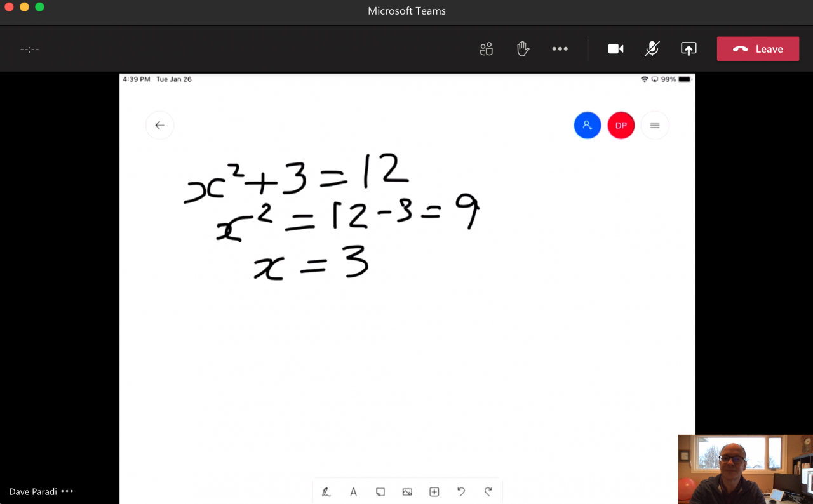
Task: Insert an image onto the whiteboard
Action: (x=407, y=491)
